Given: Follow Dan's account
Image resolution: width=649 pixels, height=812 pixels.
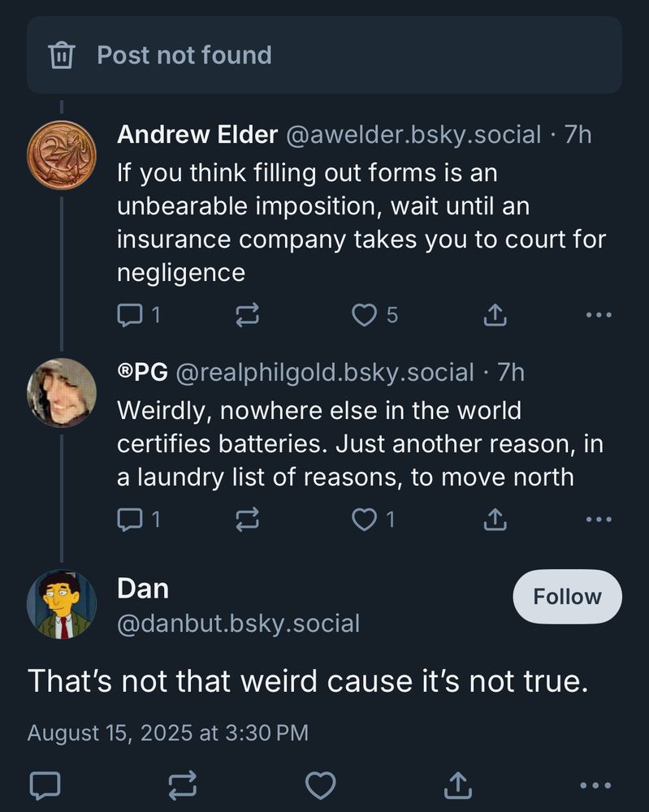Looking at the screenshot, I should tap(567, 597).
